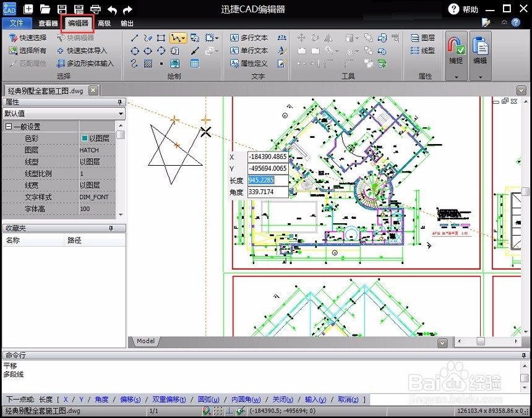Screen dimensions: 532x418
Task: Switch to the Advanced tab
Action: (x=104, y=23)
